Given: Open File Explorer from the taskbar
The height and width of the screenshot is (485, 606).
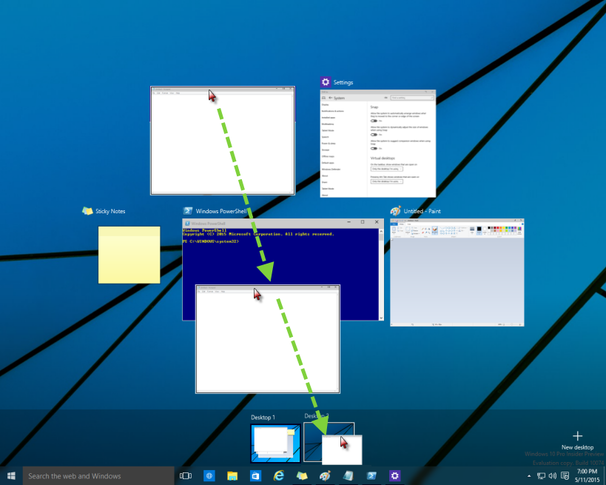Looking at the screenshot, I should [x=232, y=476].
